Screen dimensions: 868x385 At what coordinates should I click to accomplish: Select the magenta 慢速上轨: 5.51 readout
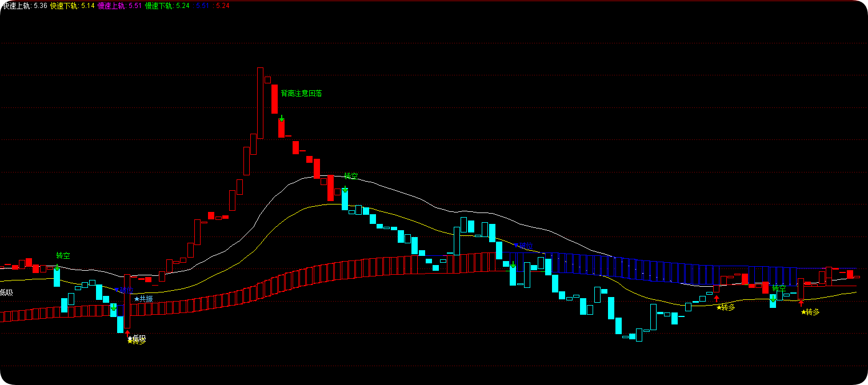120,6
